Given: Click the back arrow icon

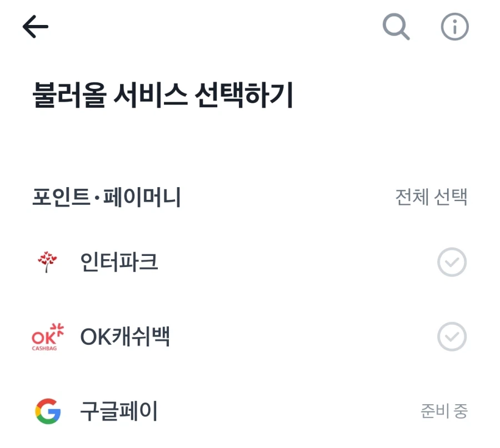Looking at the screenshot, I should 34,26.
